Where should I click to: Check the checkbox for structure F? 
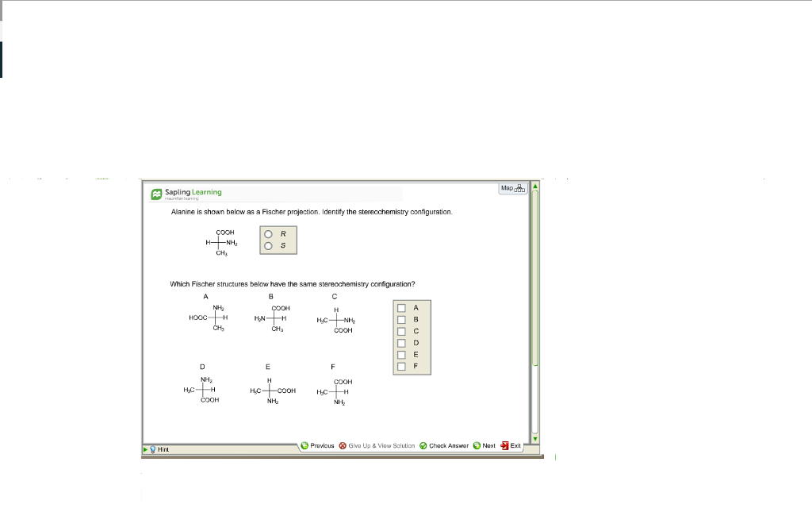[x=401, y=367]
